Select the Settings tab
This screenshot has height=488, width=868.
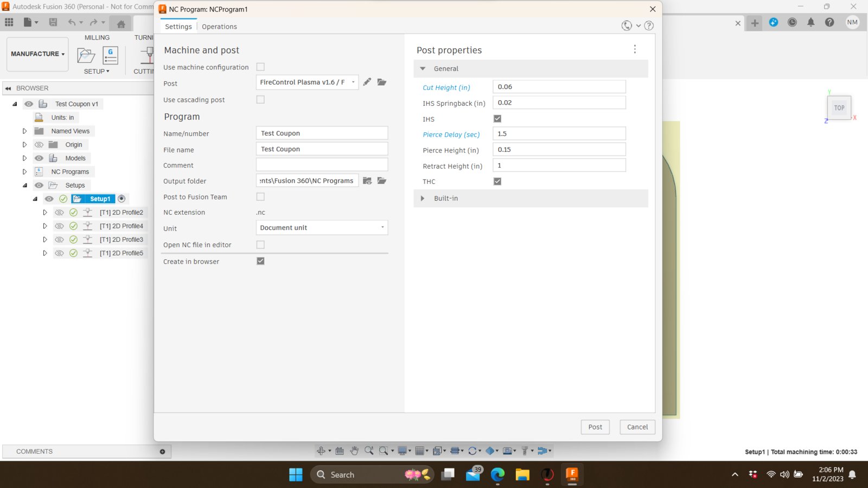[178, 27]
